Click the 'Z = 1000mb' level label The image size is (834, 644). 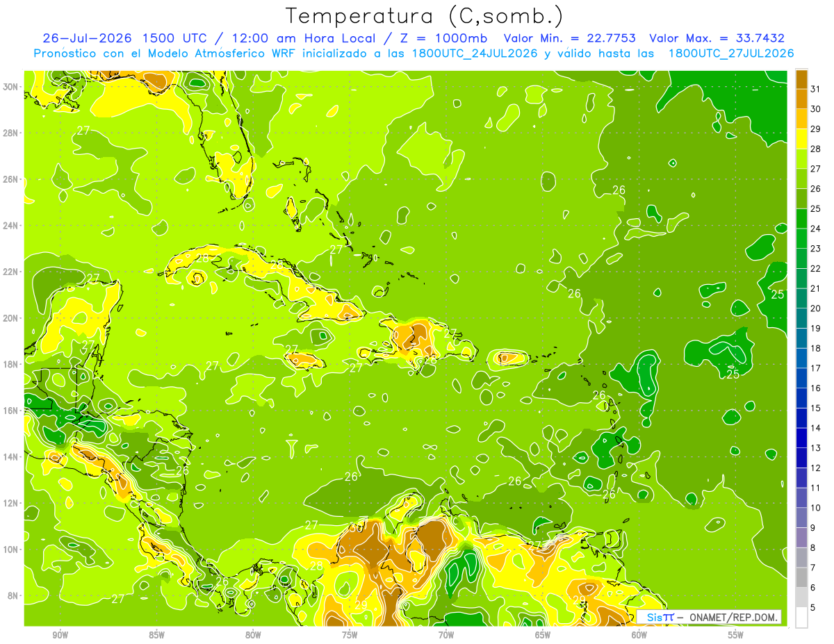click(x=445, y=38)
